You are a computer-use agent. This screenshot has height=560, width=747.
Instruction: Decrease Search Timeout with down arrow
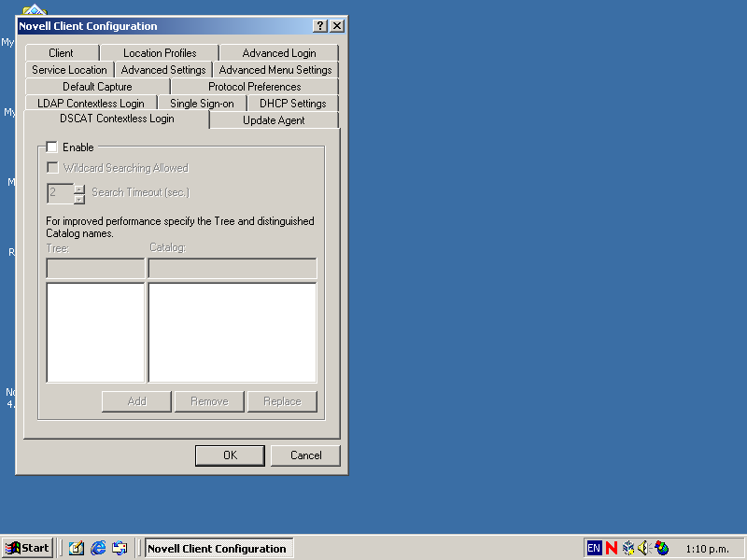click(79, 199)
